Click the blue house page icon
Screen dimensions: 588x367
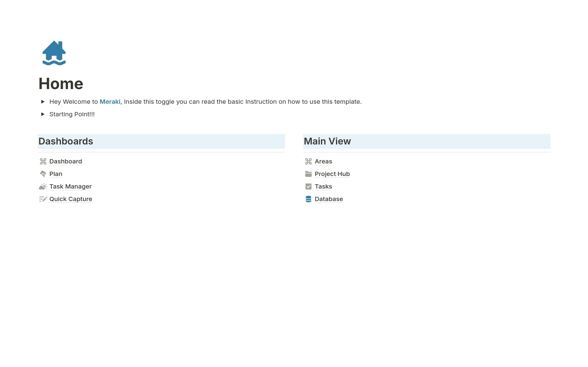[55, 53]
